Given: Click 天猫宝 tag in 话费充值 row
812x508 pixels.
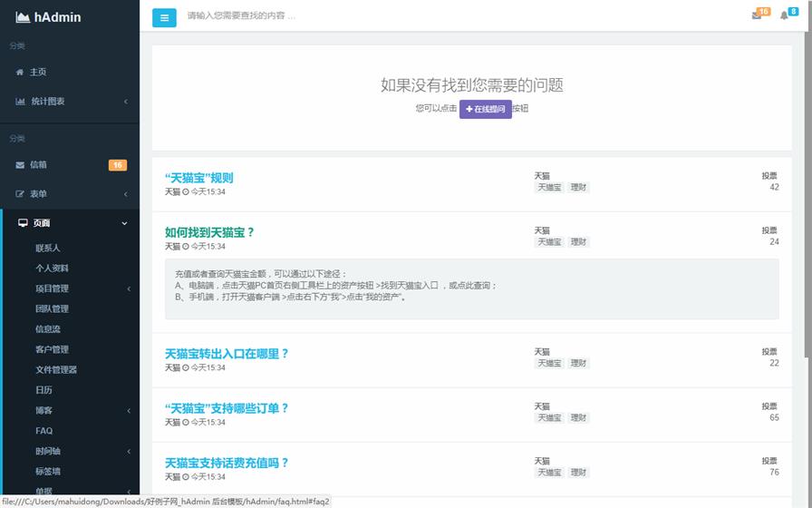Looking at the screenshot, I should pos(549,473).
